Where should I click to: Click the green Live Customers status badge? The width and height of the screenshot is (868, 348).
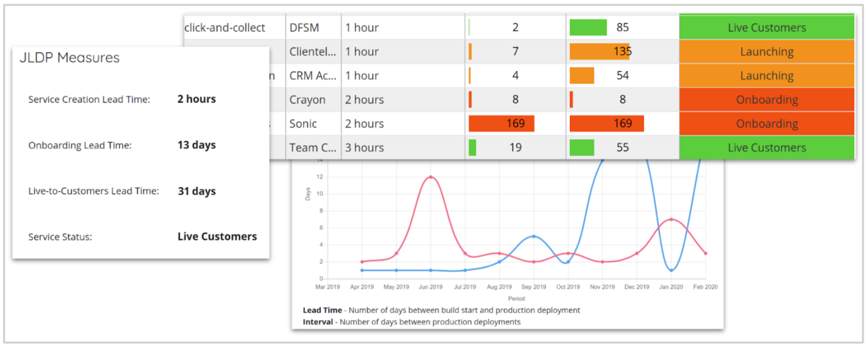pyautogui.click(x=765, y=27)
